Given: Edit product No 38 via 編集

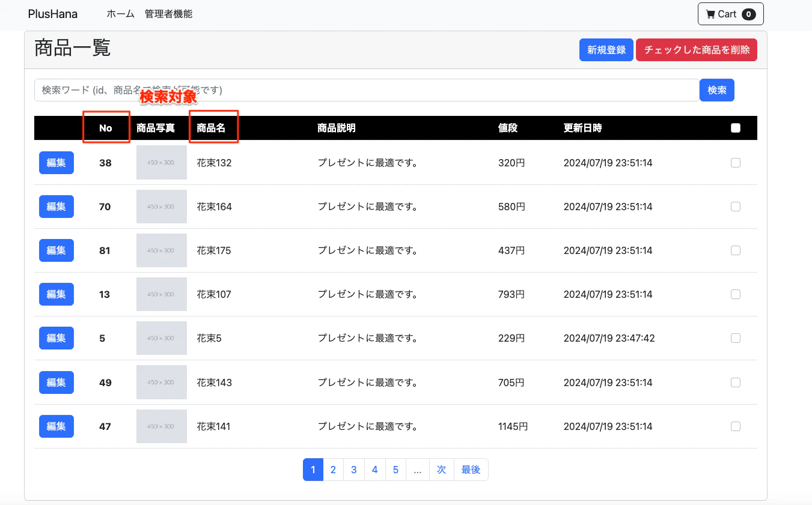Looking at the screenshot, I should (56, 163).
